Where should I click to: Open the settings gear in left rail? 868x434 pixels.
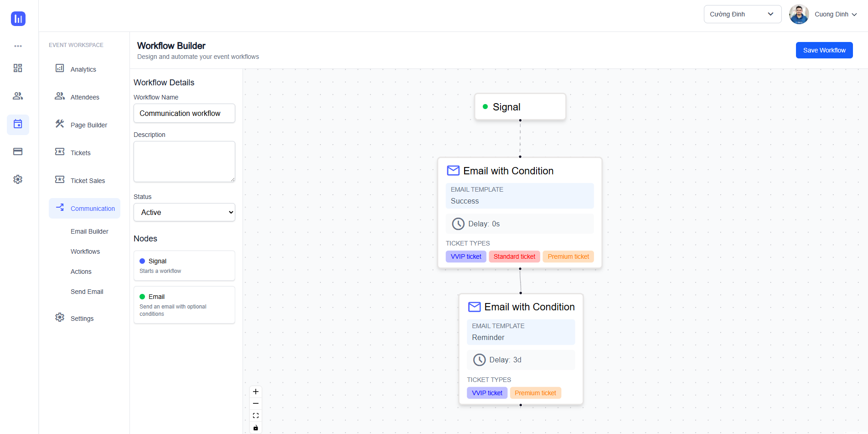(x=18, y=179)
